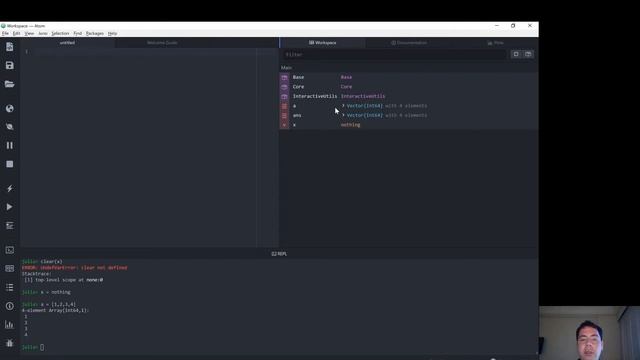Image resolution: width=640 pixels, height=360 pixels.
Task: Switch to the untitled editor tab
Action: 67,42
